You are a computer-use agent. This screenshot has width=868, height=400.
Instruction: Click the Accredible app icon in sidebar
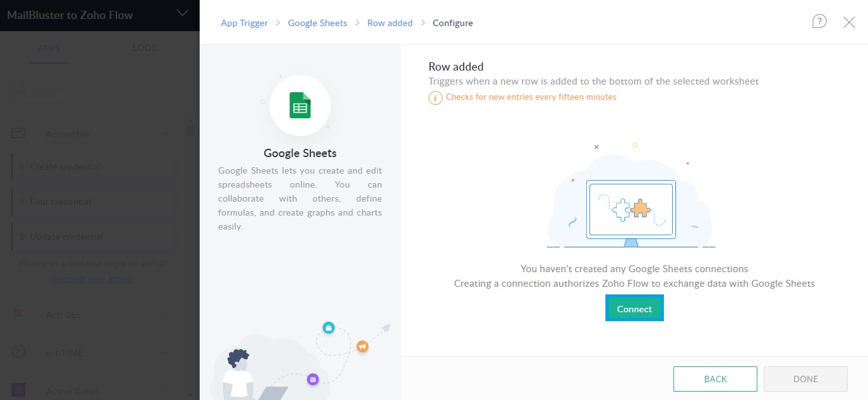[x=18, y=134]
